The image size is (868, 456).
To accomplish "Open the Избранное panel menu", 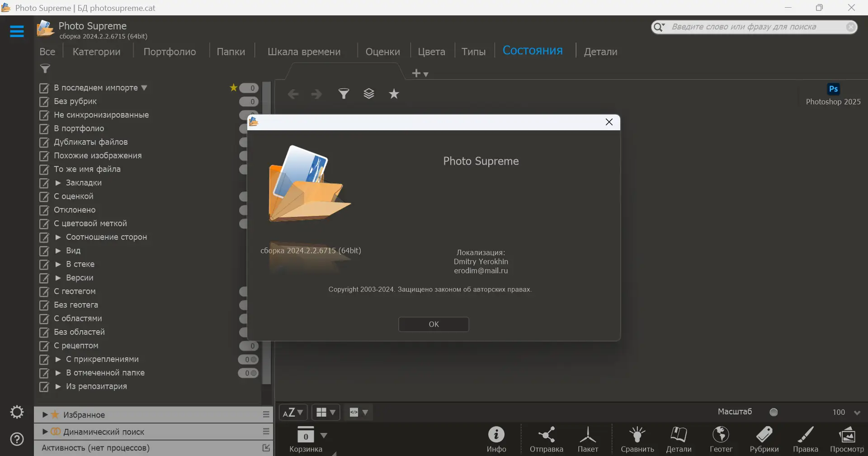I will click(x=266, y=414).
